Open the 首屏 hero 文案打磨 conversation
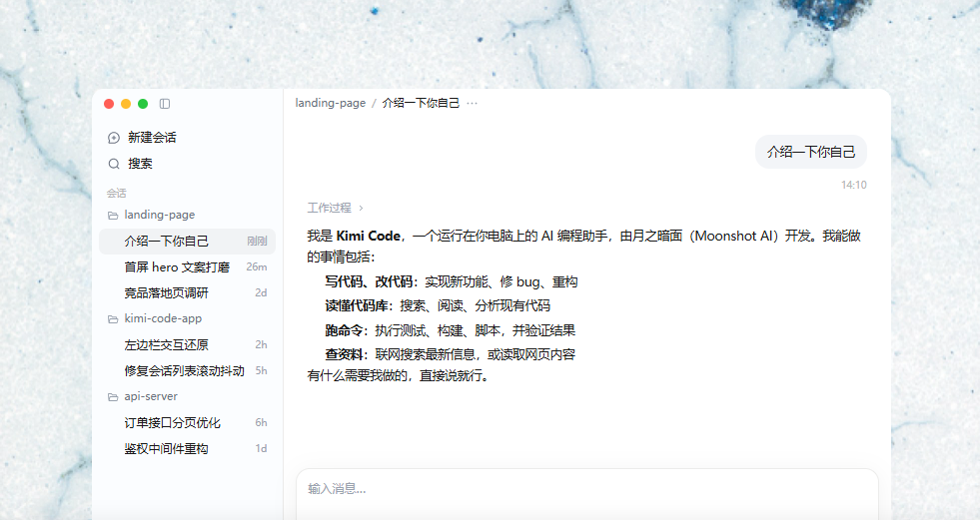 187,267
